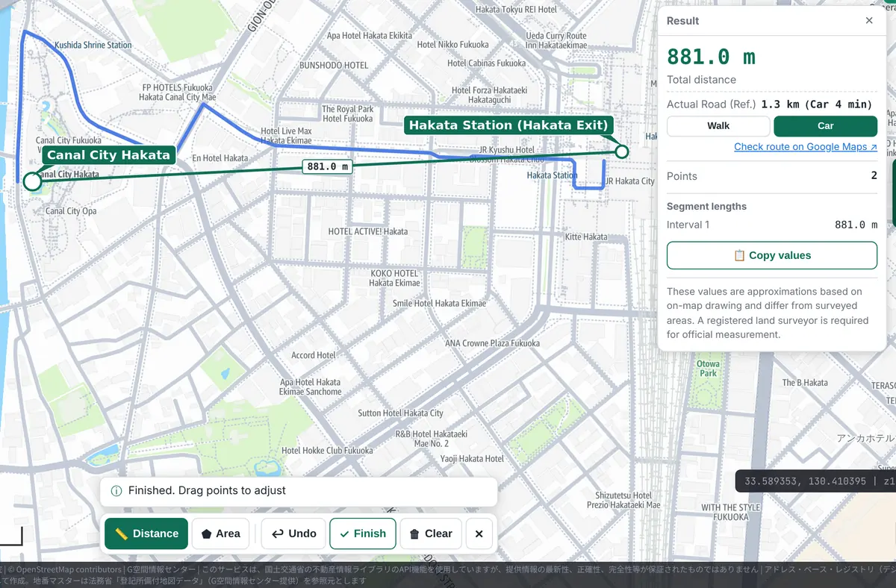Click the Actual Road 1.3 km text

(x=769, y=104)
